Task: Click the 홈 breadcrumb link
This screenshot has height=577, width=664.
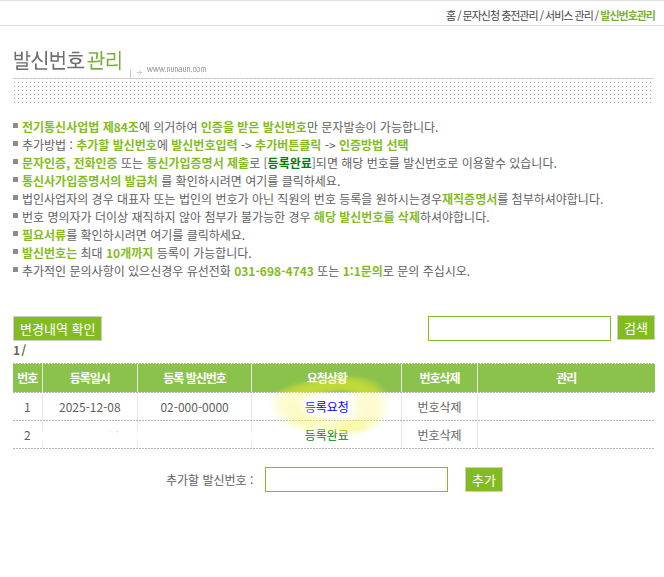Action: [x=450, y=17]
